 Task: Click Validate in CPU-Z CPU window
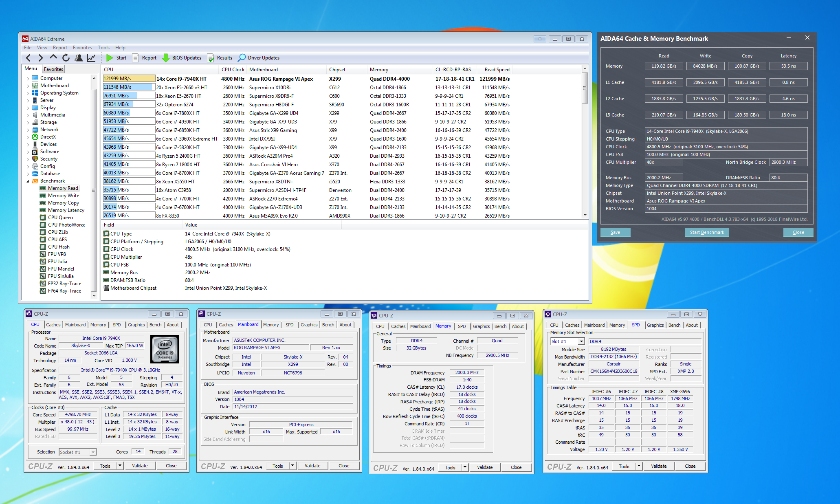coord(140,466)
